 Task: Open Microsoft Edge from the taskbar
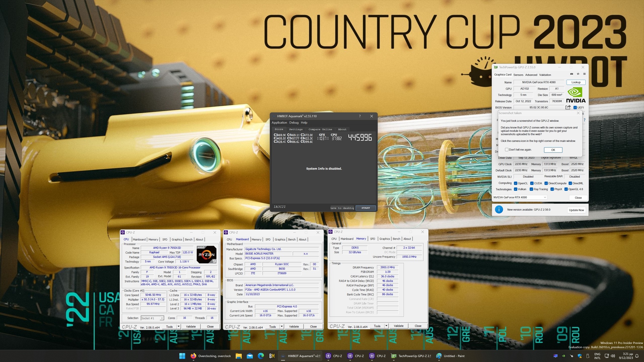tap(261, 356)
